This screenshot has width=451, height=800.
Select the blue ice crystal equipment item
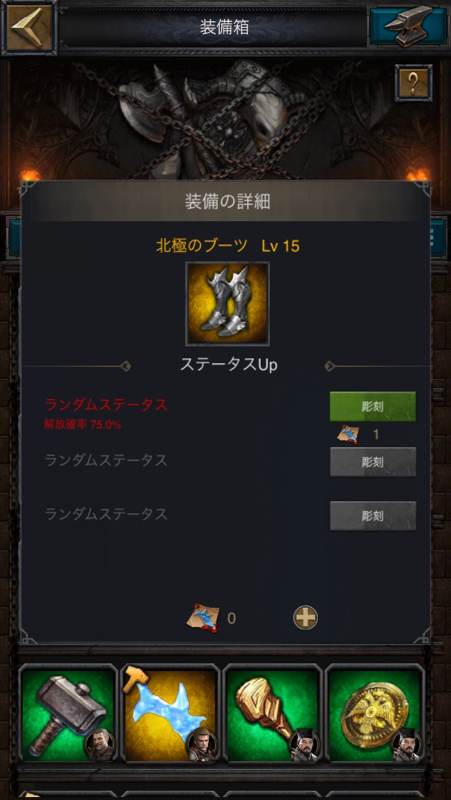[x=170, y=713]
